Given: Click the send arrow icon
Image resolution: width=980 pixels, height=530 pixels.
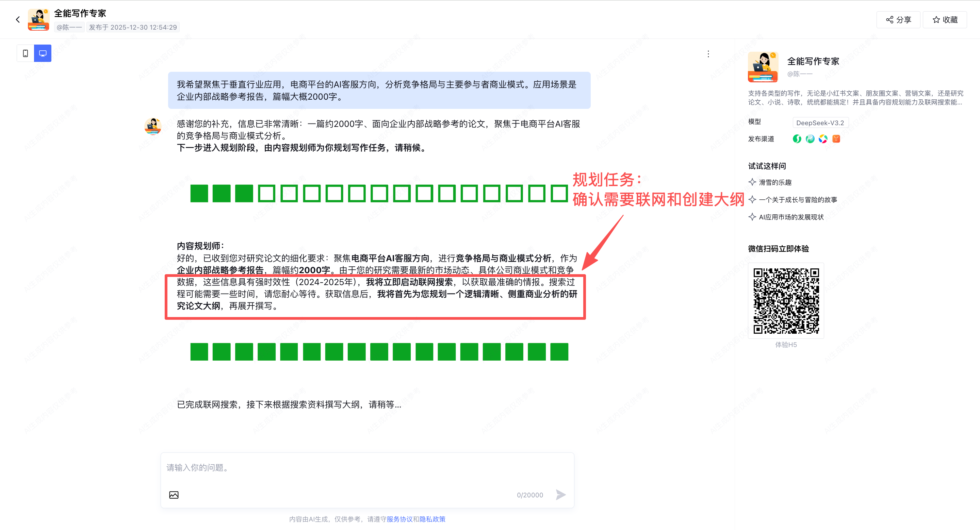Looking at the screenshot, I should pos(560,495).
